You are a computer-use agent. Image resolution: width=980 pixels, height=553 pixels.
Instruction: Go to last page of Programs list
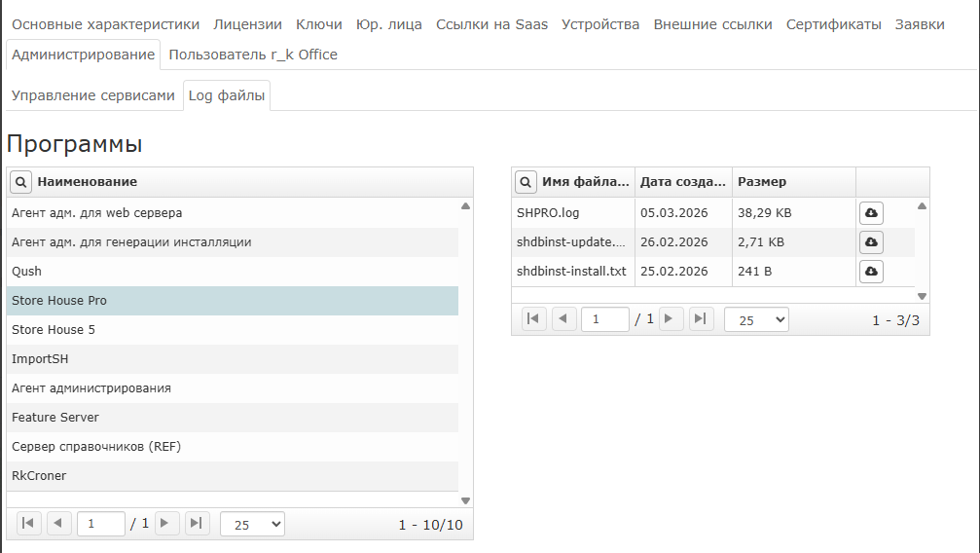(197, 524)
